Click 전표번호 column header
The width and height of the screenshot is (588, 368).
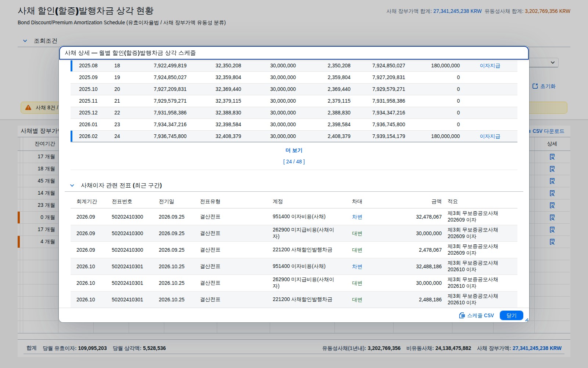tap(122, 201)
